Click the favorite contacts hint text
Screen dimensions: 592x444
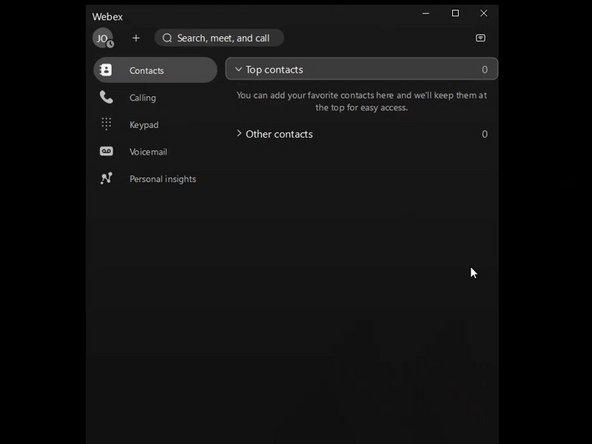361,101
